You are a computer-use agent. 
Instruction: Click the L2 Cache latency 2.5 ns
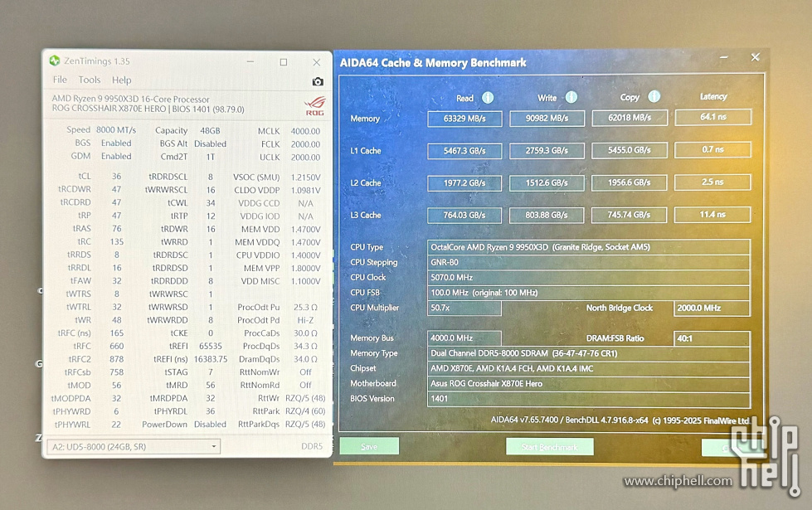[x=712, y=182]
